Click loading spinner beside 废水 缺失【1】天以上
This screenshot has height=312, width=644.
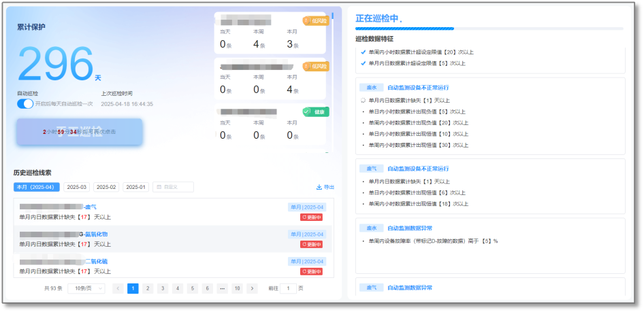363,100
